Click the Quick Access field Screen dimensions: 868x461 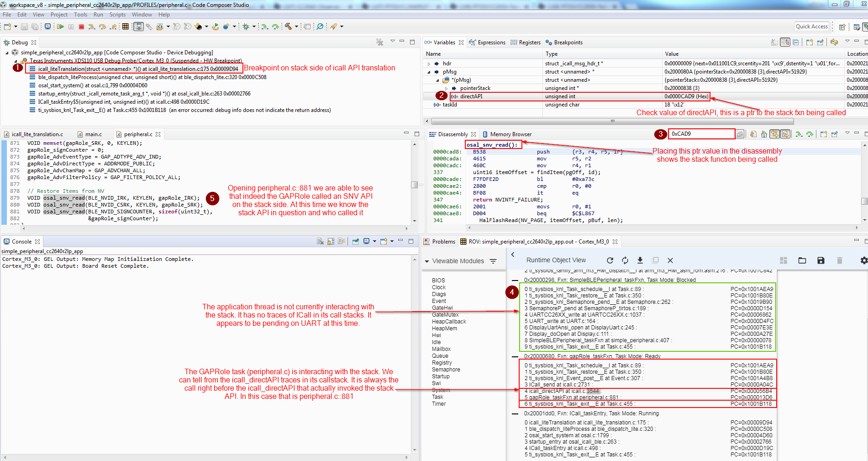coord(811,26)
